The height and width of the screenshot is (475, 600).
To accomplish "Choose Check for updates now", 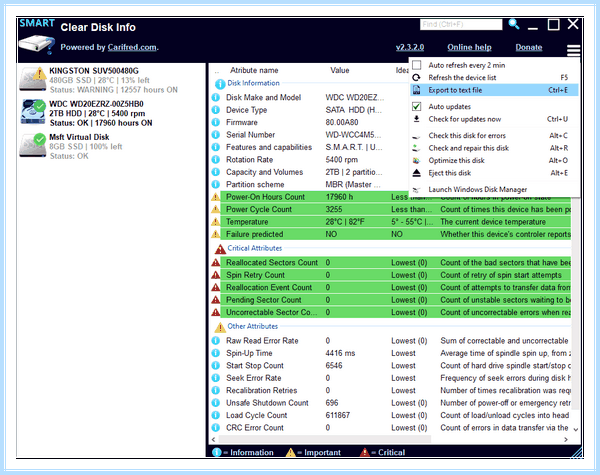I will coord(494,119).
